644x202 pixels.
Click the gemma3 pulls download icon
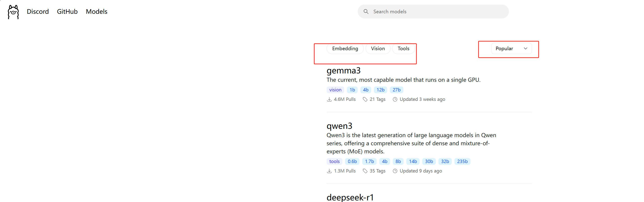(x=329, y=100)
